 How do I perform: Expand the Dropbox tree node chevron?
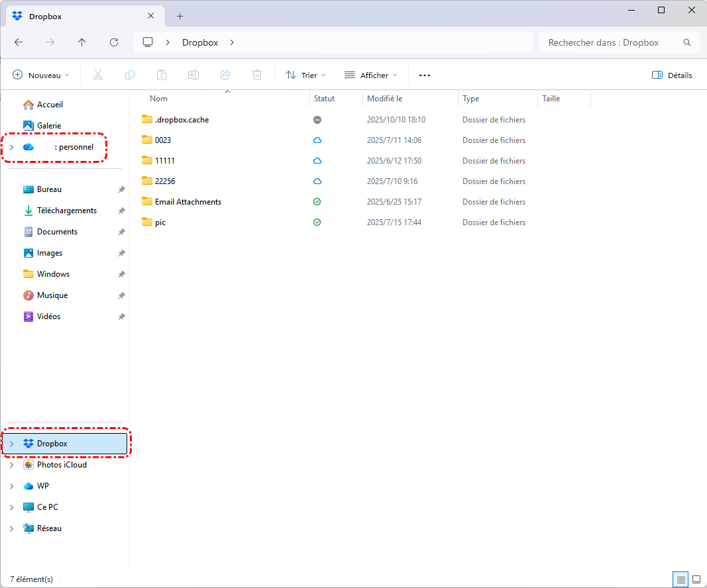click(x=11, y=444)
